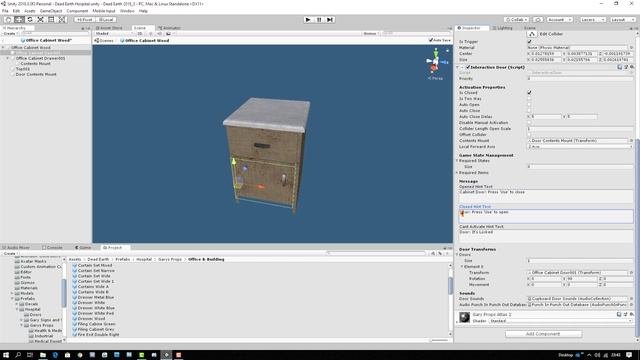Expand the Required Items foldout
This screenshot has width=640, height=360.
[x=457, y=173]
